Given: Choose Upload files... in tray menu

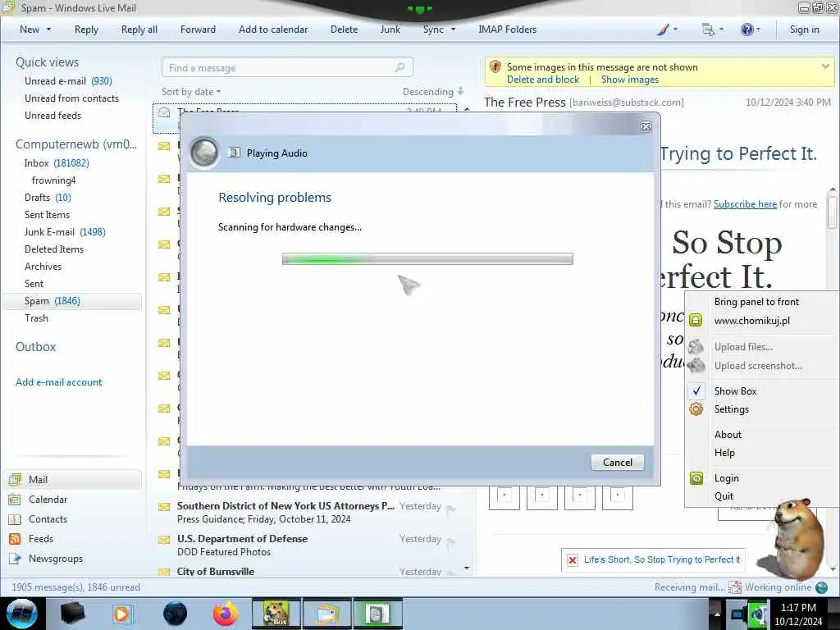Looking at the screenshot, I should click(x=743, y=347).
